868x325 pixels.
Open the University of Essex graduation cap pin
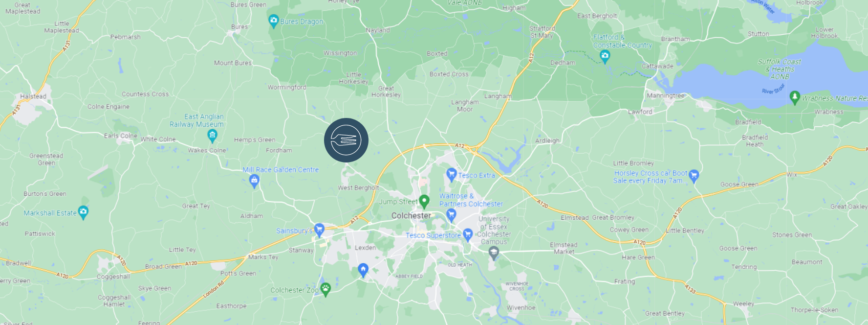494,253
